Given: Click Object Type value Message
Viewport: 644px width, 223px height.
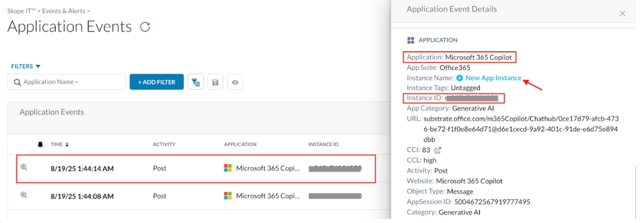Looking at the screenshot, I should coord(460,191).
